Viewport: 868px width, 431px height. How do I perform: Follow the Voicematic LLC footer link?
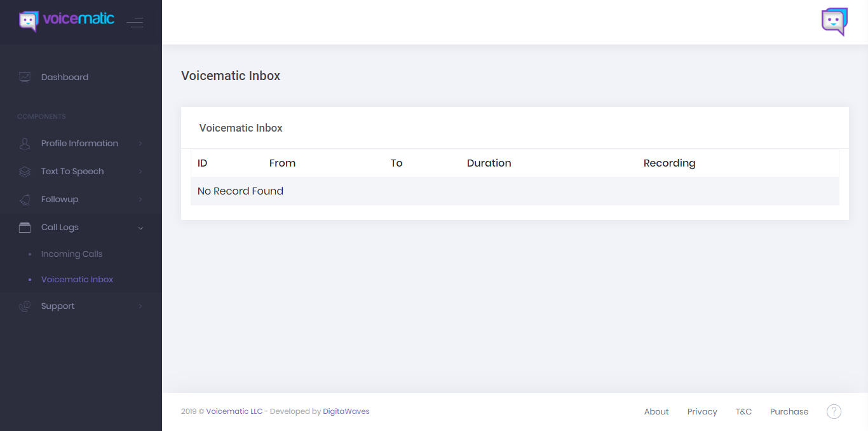[234, 411]
